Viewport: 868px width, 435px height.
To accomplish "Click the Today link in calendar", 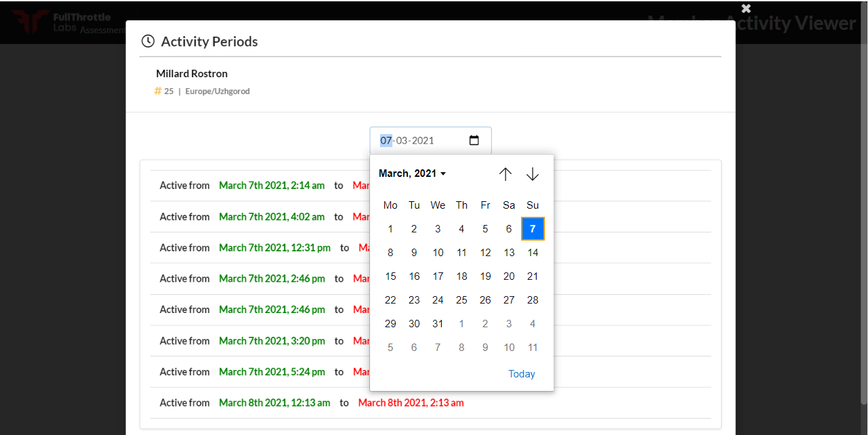I will [x=522, y=374].
